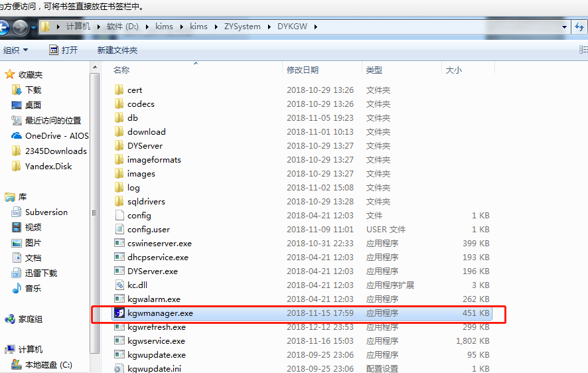Select the codecs folder
The height and width of the screenshot is (373, 588).
tap(141, 104)
